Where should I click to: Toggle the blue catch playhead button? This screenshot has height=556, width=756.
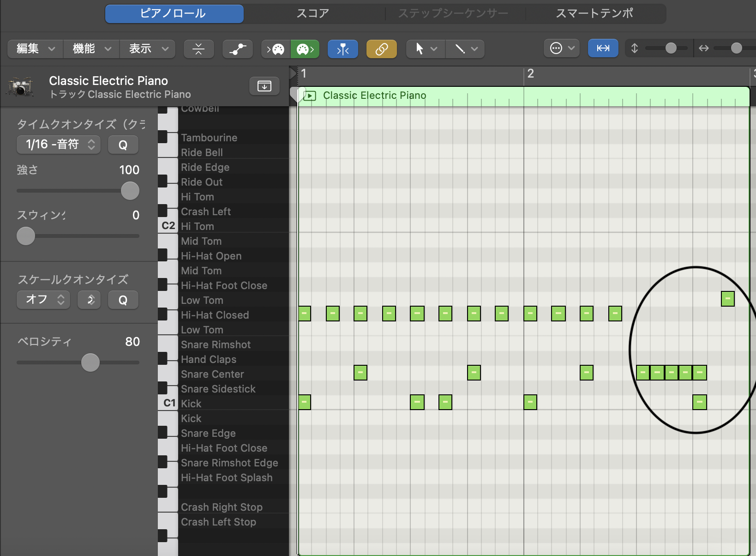point(343,48)
